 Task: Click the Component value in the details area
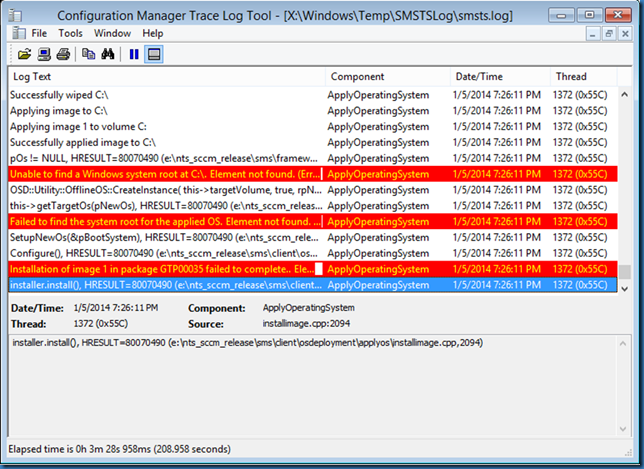point(308,308)
